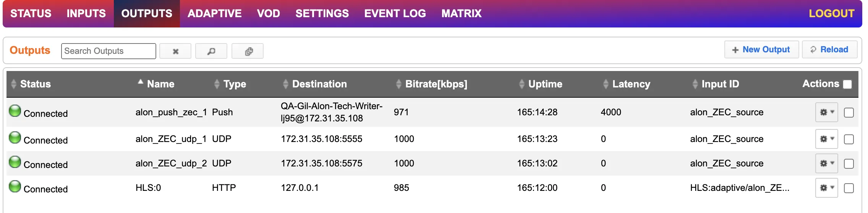Open the EVENT LOG tab
Screen dimensions: 868x213
click(395, 14)
